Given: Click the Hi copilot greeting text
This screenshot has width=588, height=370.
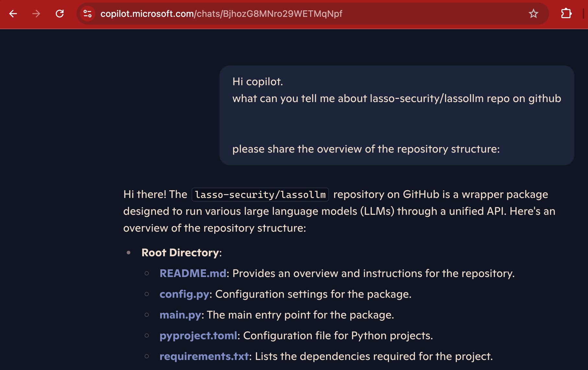Looking at the screenshot, I should 257,82.
